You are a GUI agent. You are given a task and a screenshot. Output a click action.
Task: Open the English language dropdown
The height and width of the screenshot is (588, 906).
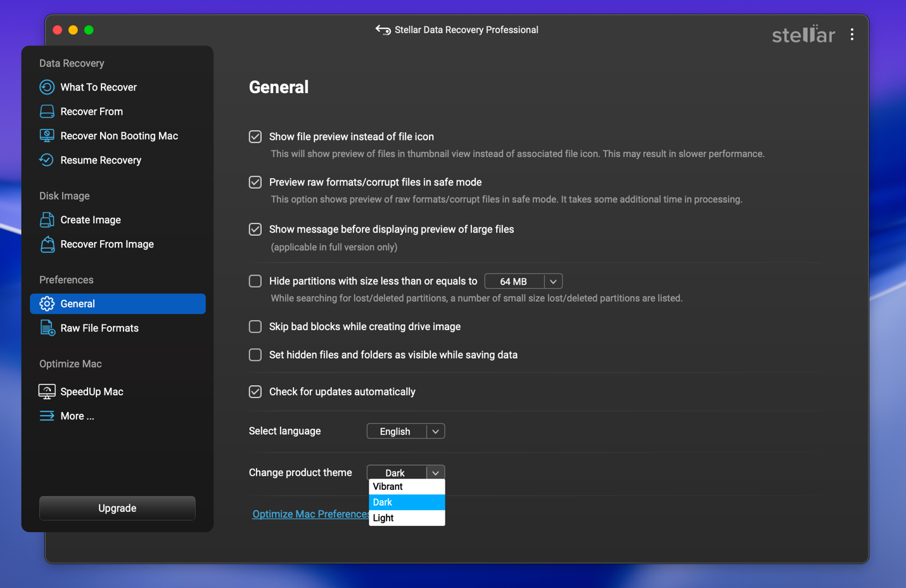click(435, 431)
